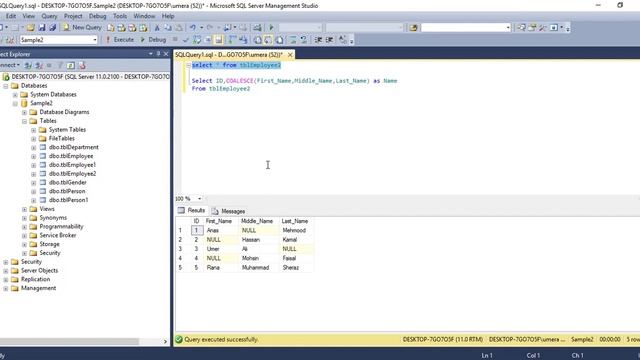The height and width of the screenshot is (360, 640).
Task: Switch to the Results tab
Action: [191, 210]
